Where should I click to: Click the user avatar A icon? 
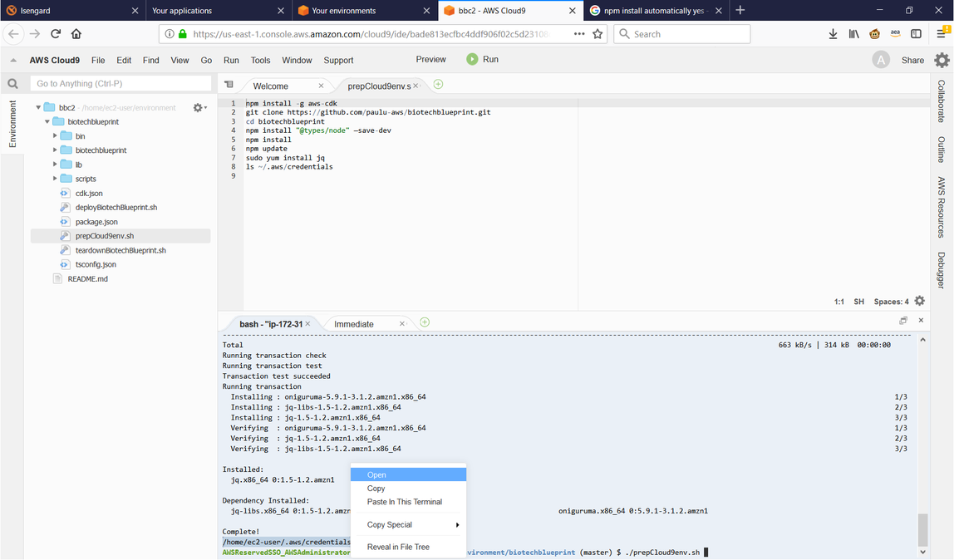pyautogui.click(x=880, y=60)
